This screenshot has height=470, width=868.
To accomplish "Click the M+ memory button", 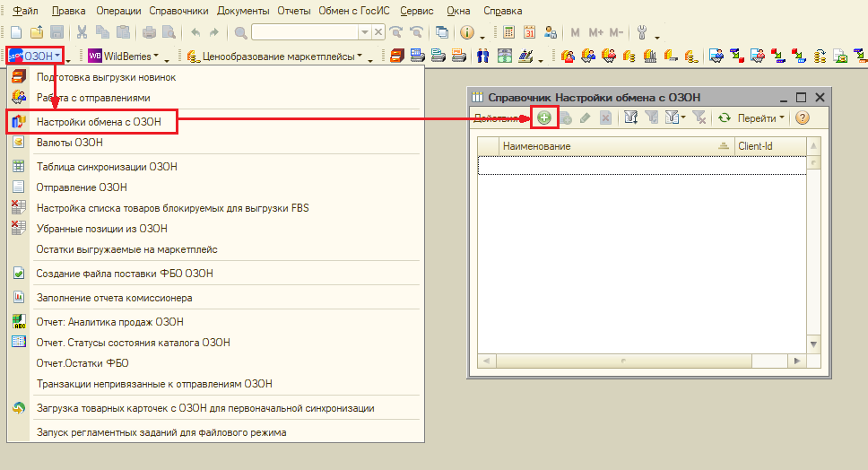I will 595,32.
